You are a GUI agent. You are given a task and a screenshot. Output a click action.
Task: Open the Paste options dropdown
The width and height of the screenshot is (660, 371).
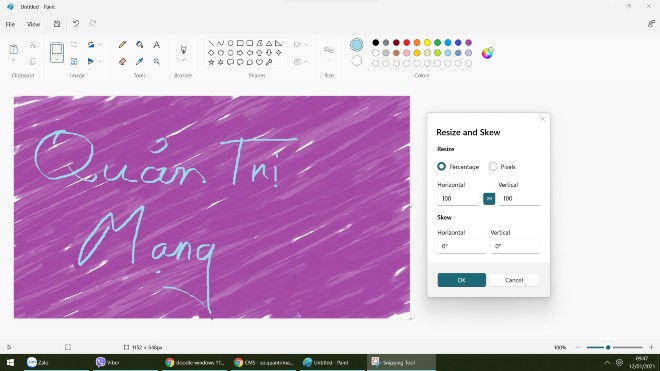click(13, 61)
